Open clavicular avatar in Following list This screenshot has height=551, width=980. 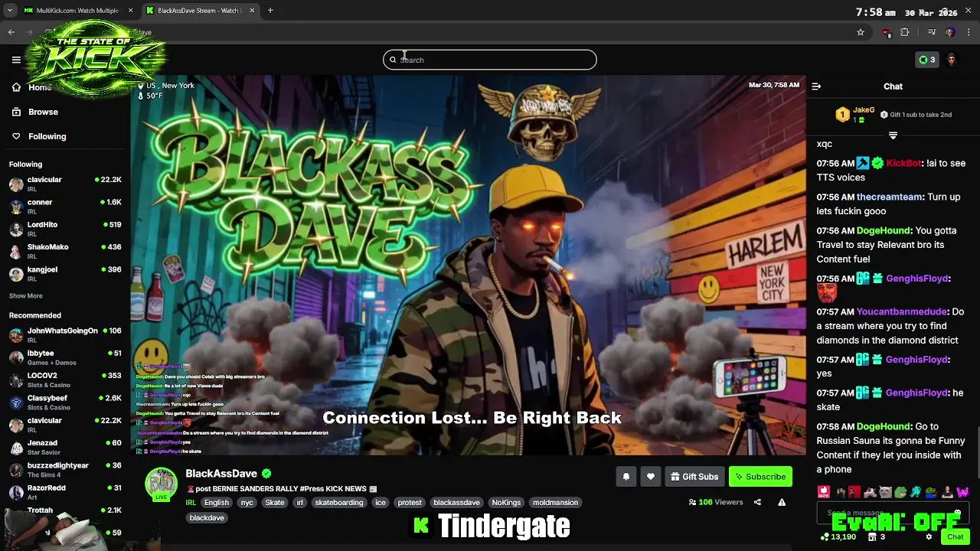point(16,184)
